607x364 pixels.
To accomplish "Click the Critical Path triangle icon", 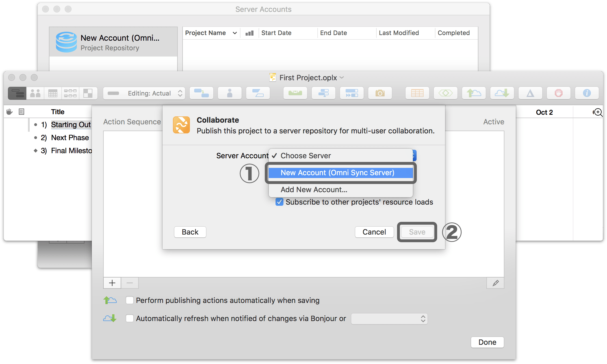I will (x=530, y=93).
